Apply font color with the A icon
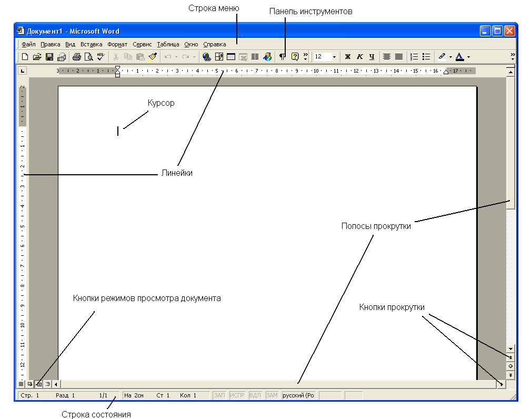Image resolution: width=532 pixels, height=419 pixels. click(x=459, y=57)
